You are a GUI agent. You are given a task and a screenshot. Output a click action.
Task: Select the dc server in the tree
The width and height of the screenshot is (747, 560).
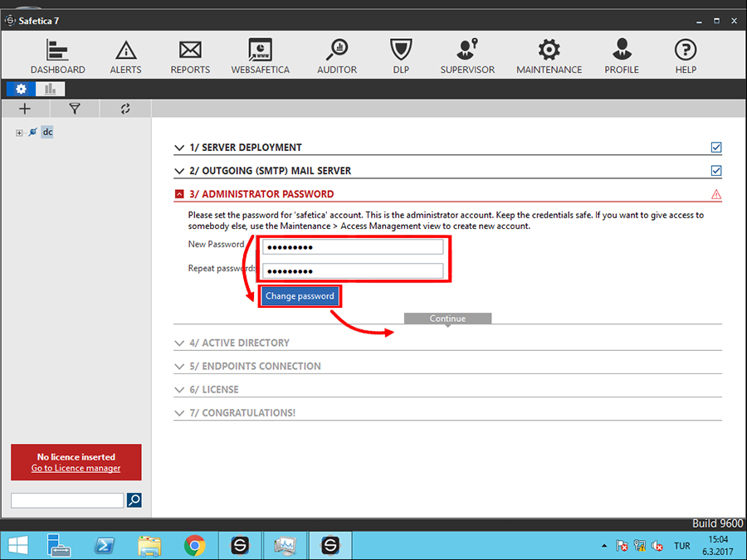(x=47, y=132)
